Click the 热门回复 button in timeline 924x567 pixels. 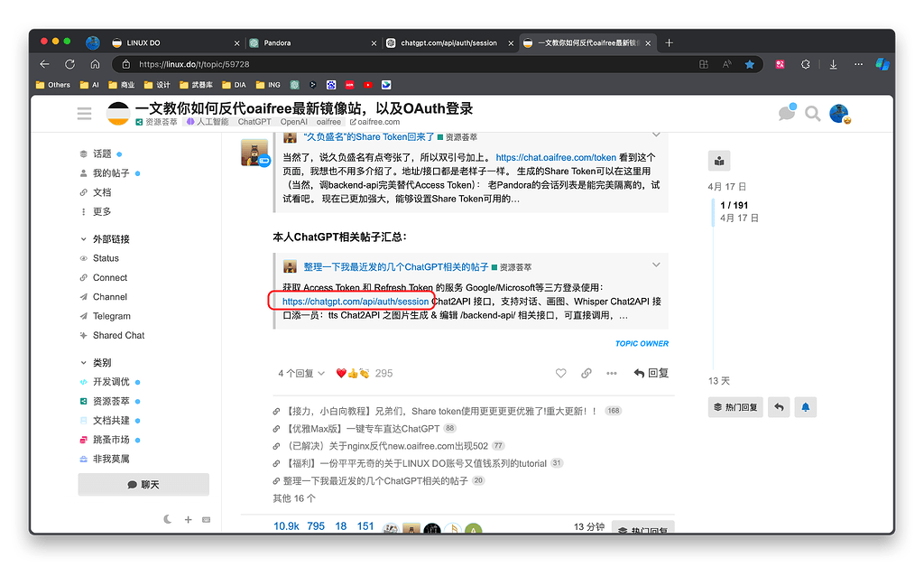tap(735, 407)
